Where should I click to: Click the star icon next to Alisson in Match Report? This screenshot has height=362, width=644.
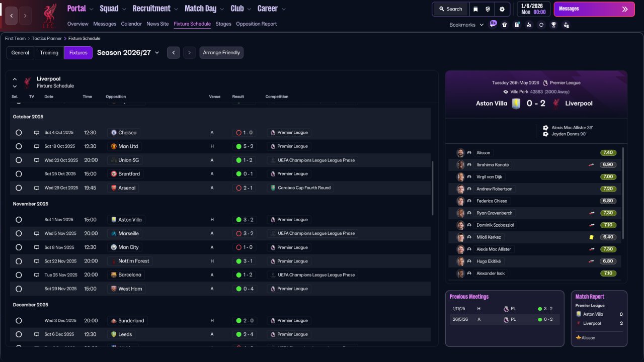[579, 338]
